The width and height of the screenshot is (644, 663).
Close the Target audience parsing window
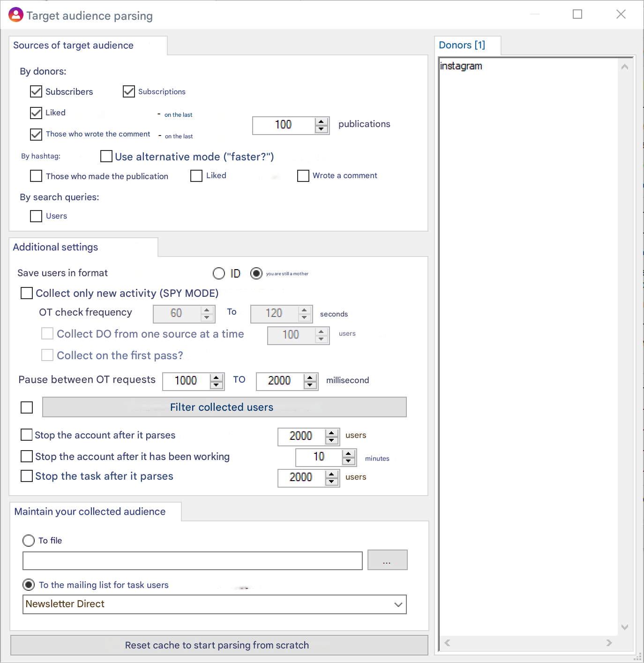[x=621, y=15]
